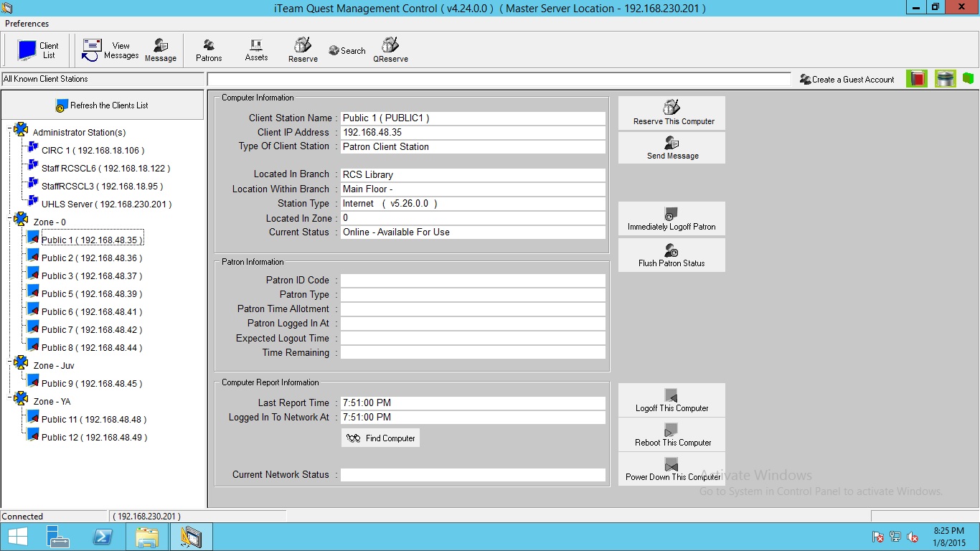Viewport: 980px width, 551px height.
Task: Click the Action Center flag tray icon
Action: point(877,537)
